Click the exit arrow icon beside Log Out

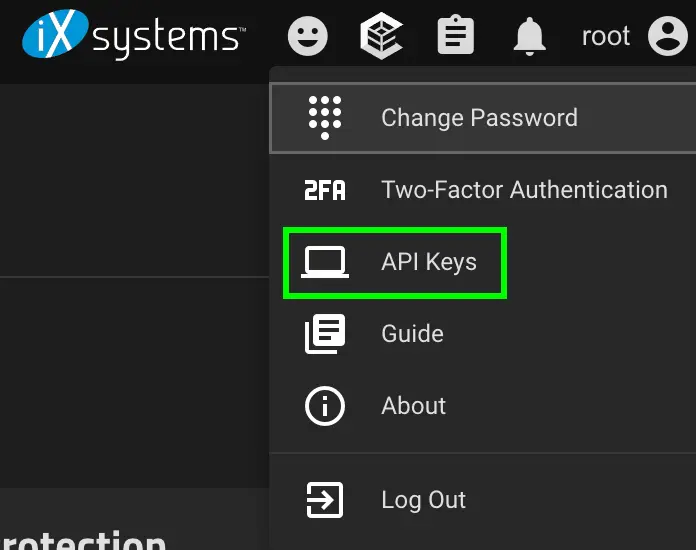coord(325,500)
